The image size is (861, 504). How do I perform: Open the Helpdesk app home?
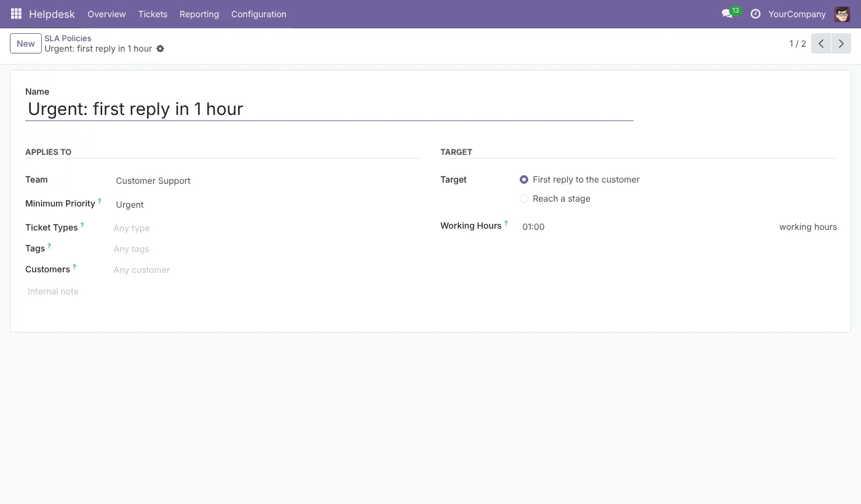(52, 14)
